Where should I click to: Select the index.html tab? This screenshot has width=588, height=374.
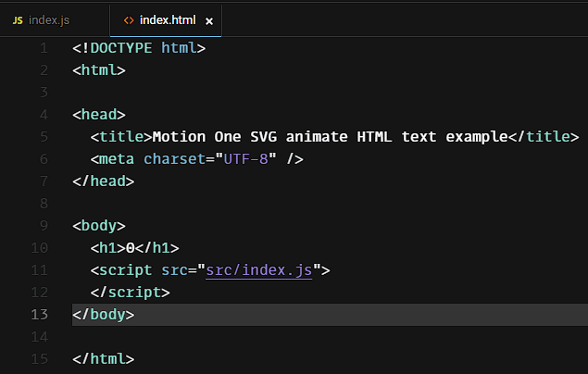pos(168,19)
